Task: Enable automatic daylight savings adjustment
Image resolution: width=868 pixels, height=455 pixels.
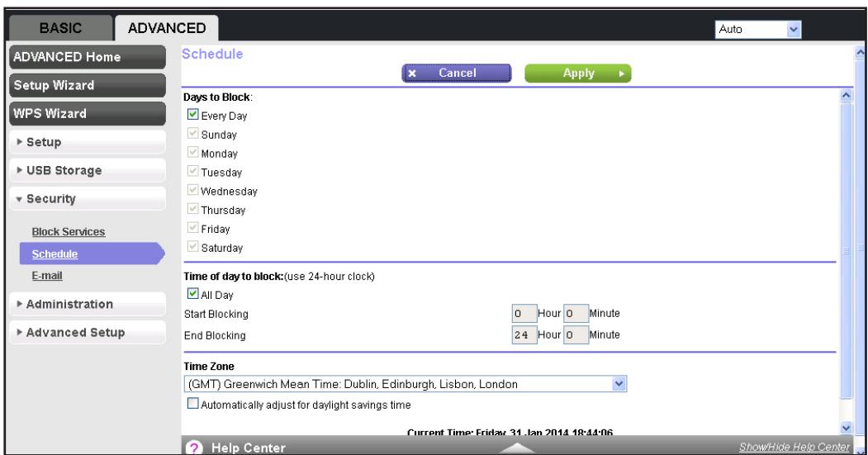Action: click(x=192, y=404)
